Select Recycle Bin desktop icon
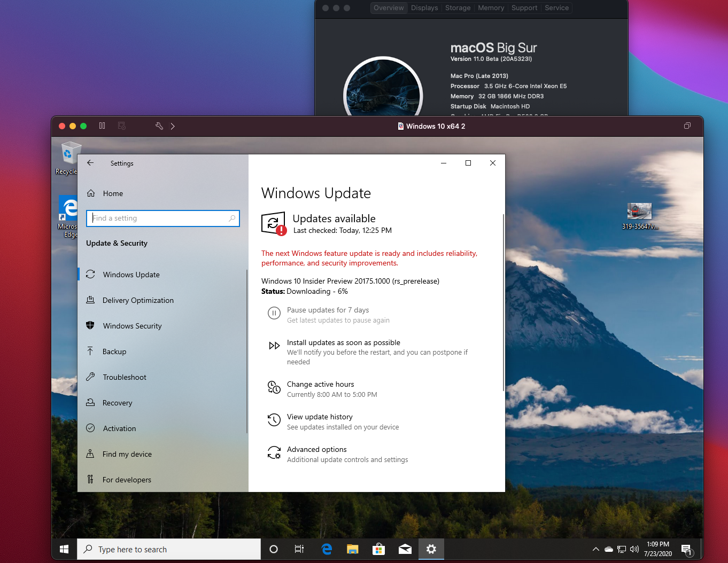Viewport: 728px width, 563px height. coord(67,158)
